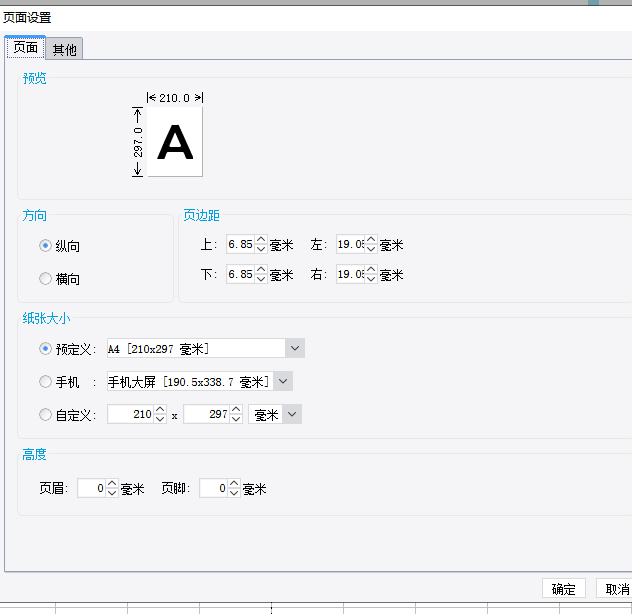The width and height of the screenshot is (632, 614).
Task: Cancel dialog with 取消 button
Action: [x=614, y=589]
